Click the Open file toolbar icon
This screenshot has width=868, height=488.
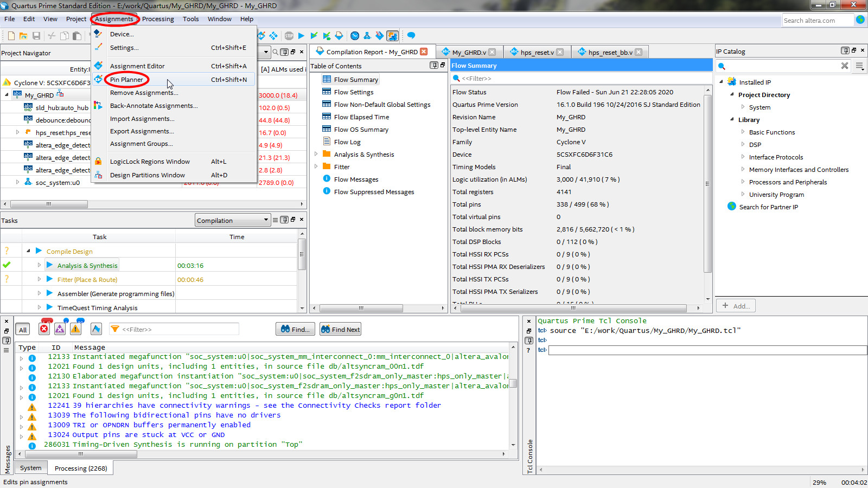tap(23, 36)
